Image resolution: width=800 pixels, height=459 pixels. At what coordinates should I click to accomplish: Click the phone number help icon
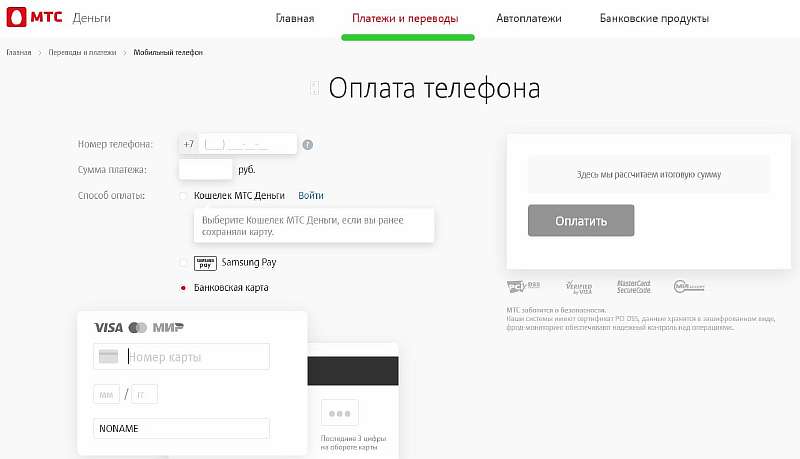tap(308, 144)
